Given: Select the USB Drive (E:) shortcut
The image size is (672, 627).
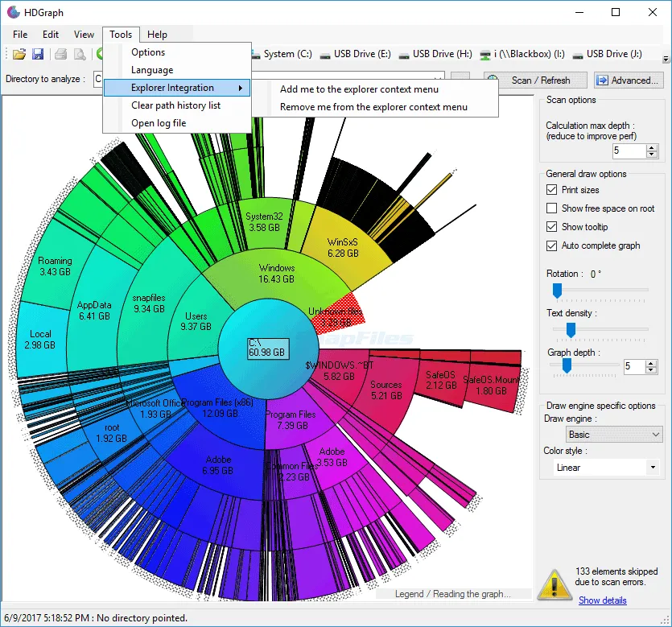Looking at the screenshot, I should point(357,54).
